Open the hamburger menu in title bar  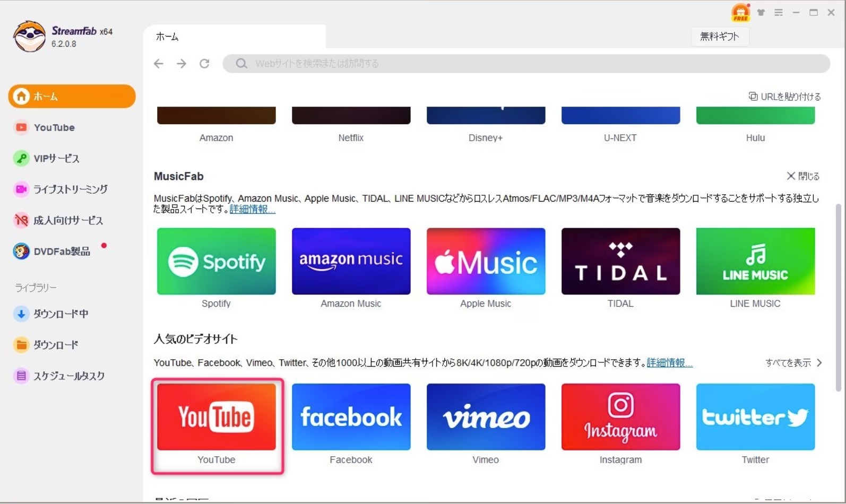point(779,12)
